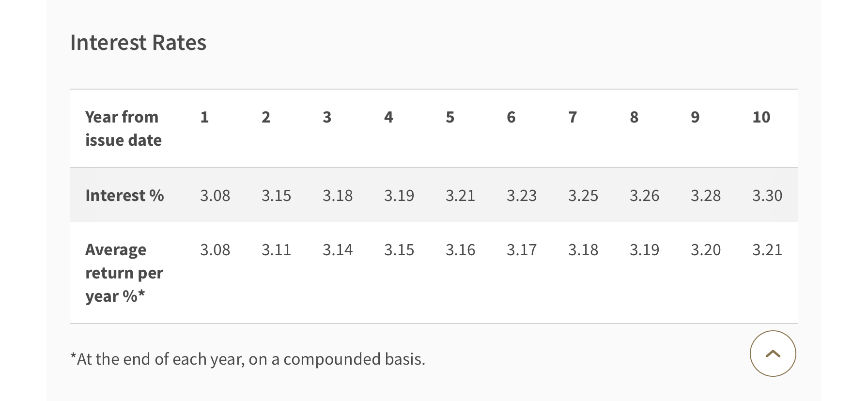Screen dimensions: 868x401
Task: Click the 'Interest %' row label
Action: (x=124, y=195)
